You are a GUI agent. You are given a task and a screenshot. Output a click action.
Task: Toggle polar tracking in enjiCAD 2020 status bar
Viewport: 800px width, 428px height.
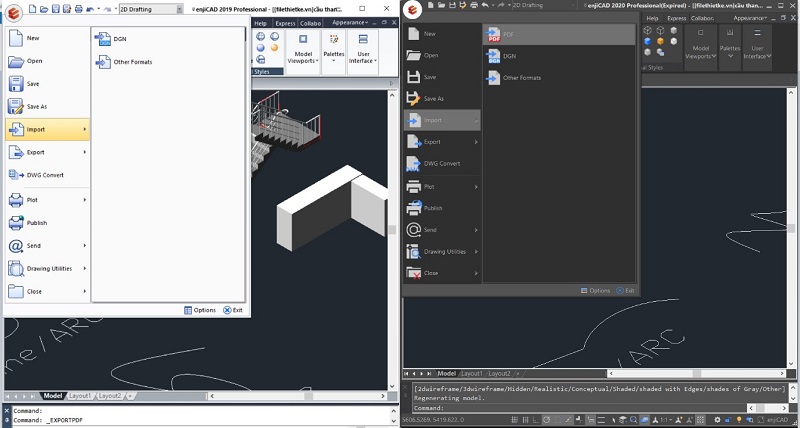tap(546, 420)
